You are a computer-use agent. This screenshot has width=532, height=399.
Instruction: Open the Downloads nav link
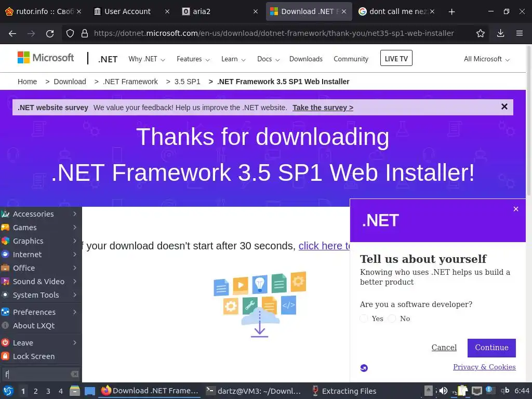[x=305, y=59]
